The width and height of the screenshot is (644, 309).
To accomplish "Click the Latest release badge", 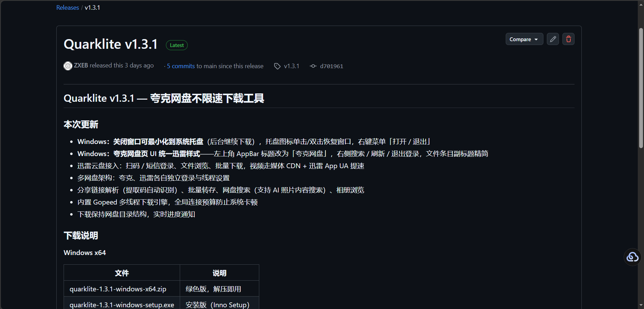I will pyautogui.click(x=177, y=45).
